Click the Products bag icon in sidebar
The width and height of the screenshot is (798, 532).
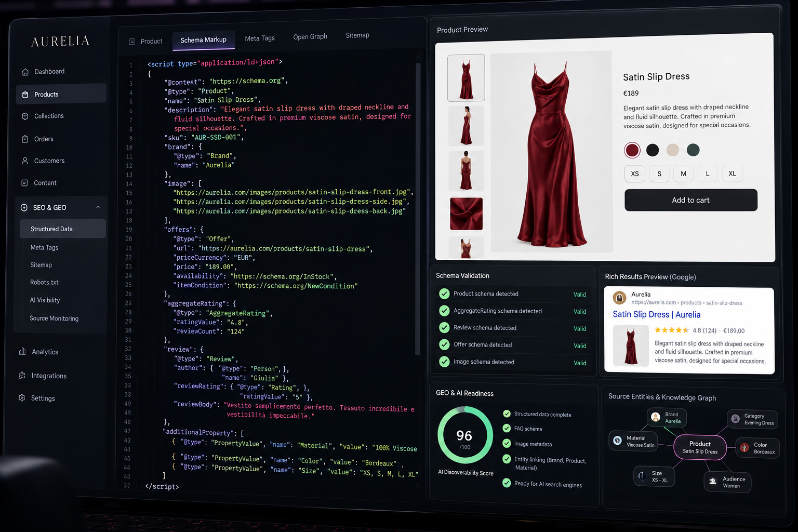[x=25, y=95]
